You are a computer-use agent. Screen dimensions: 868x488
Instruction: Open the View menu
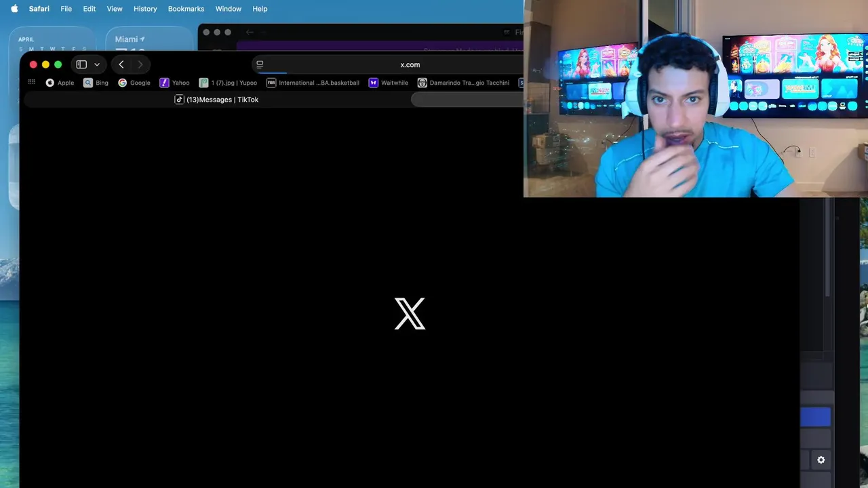click(x=115, y=9)
